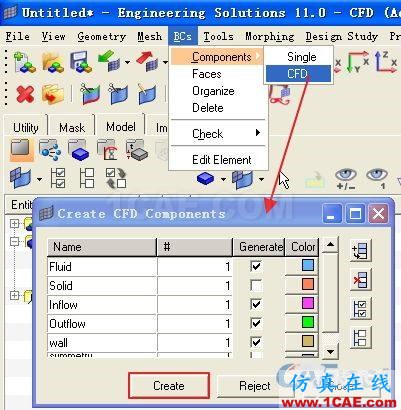Viewport: 401px width, 410px height.
Task: Click blue color swatch for Fluid
Action: click(308, 265)
